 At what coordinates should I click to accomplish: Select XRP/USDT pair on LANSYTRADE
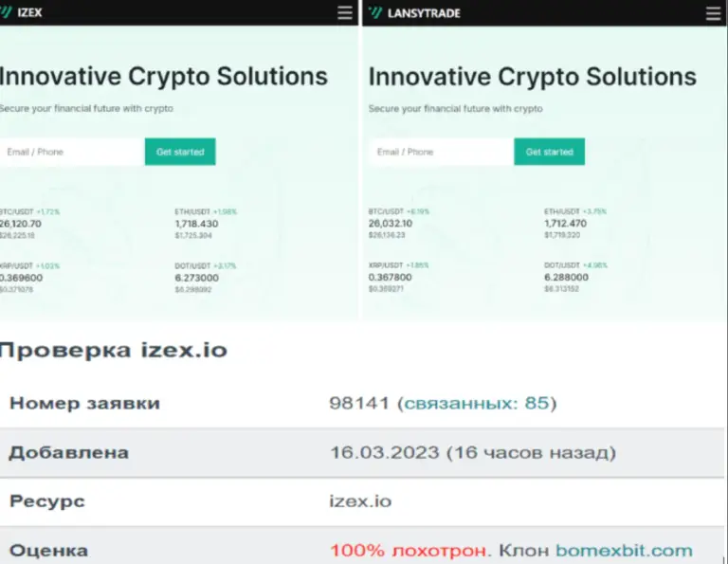[x=398, y=277]
